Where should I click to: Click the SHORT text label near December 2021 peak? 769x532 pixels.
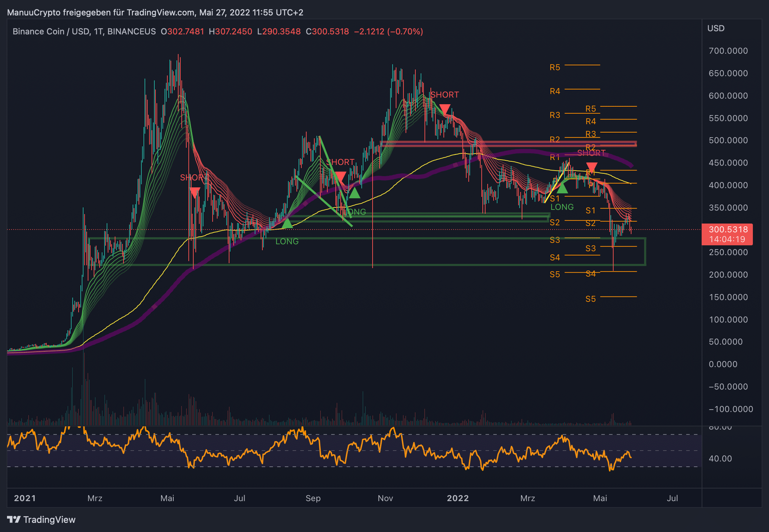point(444,95)
